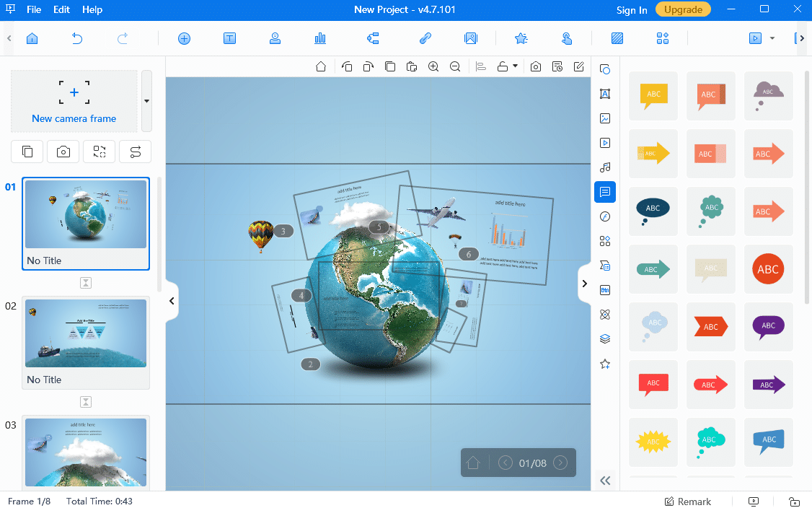The height and width of the screenshot is (508, 812).
Task: Click the undo arrow in the toolbar
Action: pos(77,39)
